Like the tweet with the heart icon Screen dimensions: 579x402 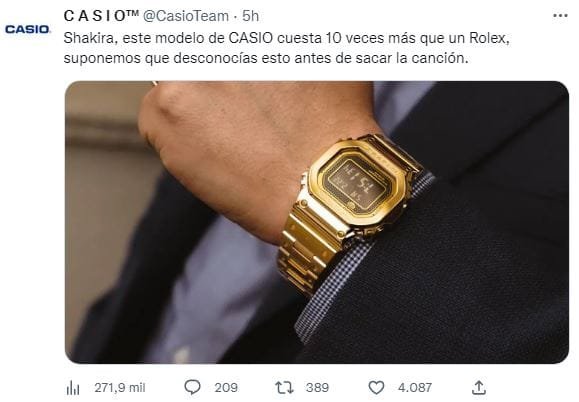coord(376,387)
